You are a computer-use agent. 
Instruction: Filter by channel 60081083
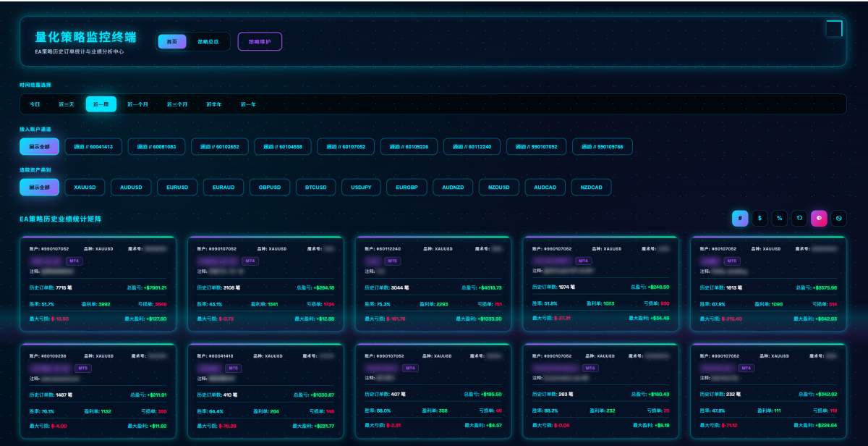click(156, 146)
